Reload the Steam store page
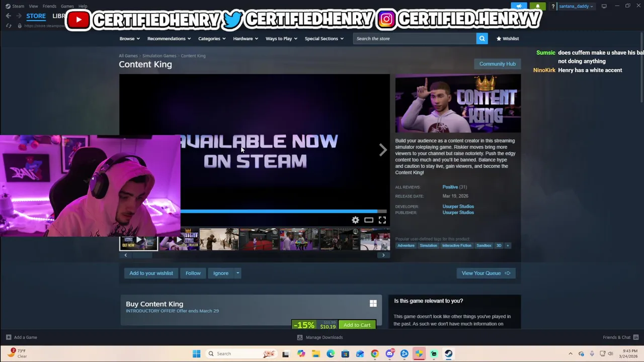The height and width of the screenshot is (362, 644). [x=9, y=26]
